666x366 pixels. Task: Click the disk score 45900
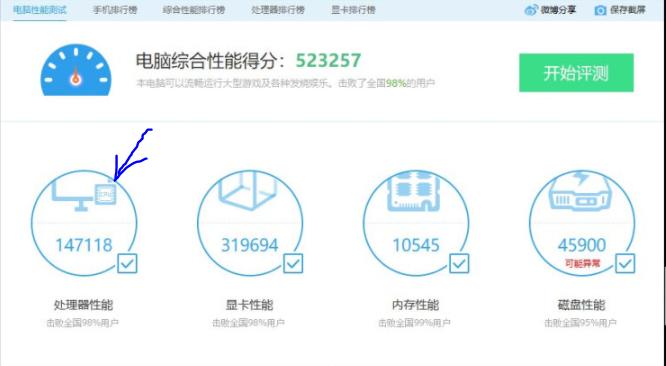click(582, 245)
